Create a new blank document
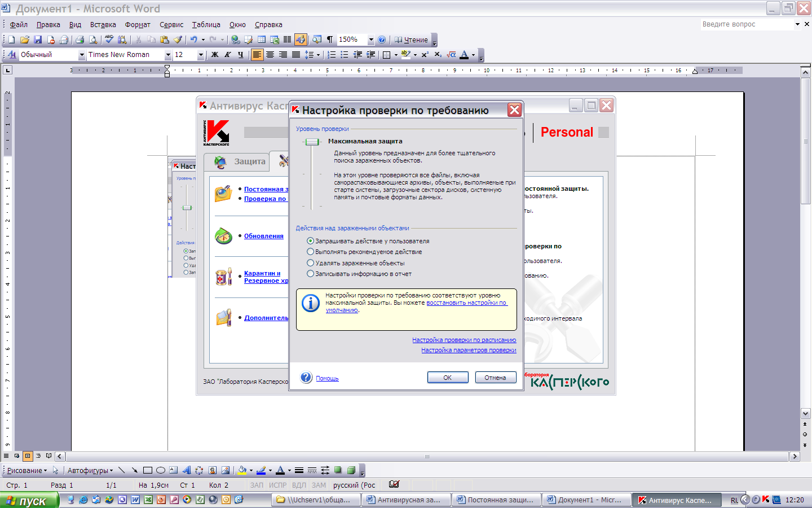Image resolution: width=812 pixels, height=508 pixels. tap(11, 40)
